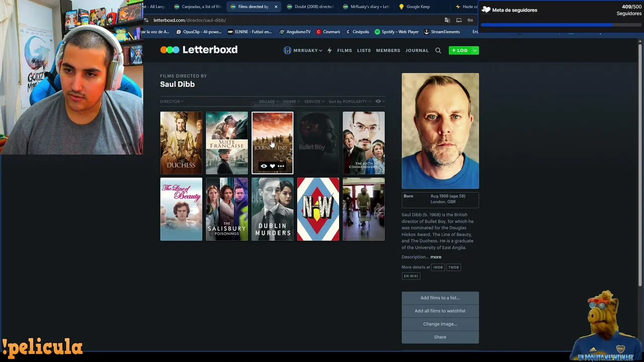
Task: Open the EN WIKI link
Action: pyautogui.click(x=411, y=276)
